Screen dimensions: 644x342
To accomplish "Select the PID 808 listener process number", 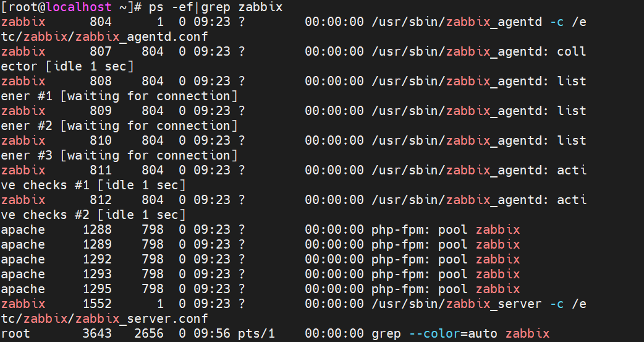I will pyautogui.click(x=101, y=81).
